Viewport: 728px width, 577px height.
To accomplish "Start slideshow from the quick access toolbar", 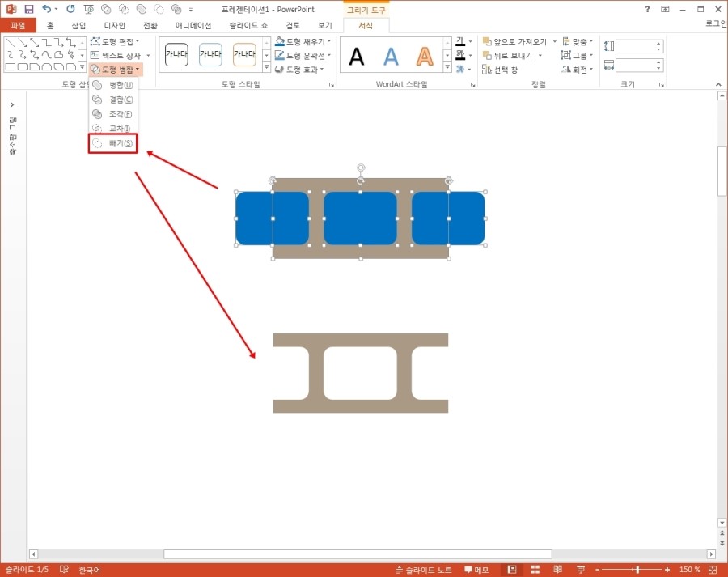I will coord(88,9).
